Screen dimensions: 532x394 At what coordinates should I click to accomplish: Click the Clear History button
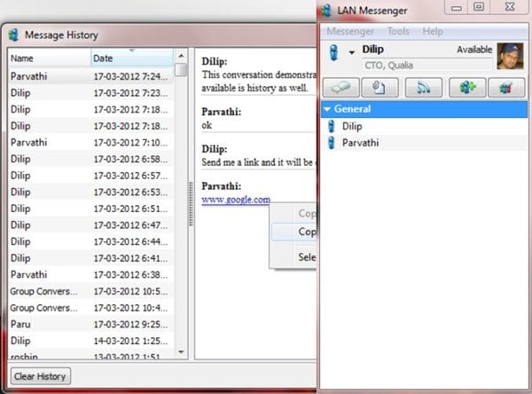point(41,376)
